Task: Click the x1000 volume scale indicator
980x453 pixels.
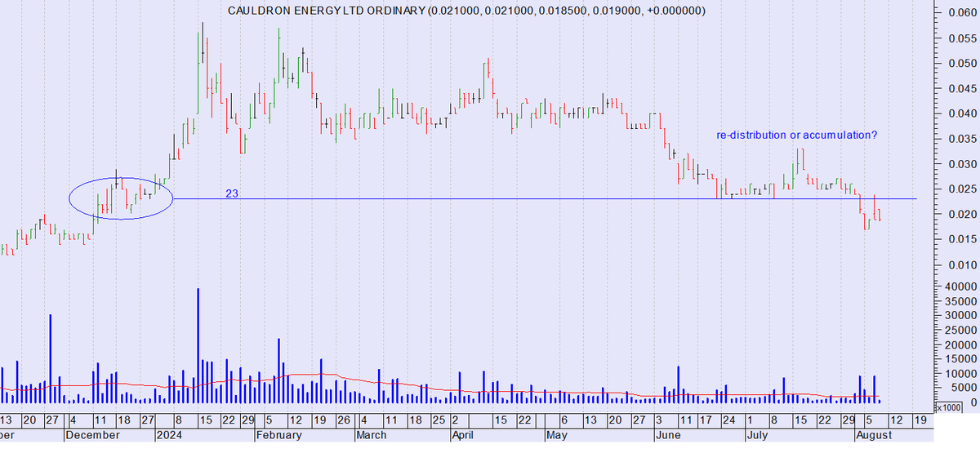Action: pos(948,407)
